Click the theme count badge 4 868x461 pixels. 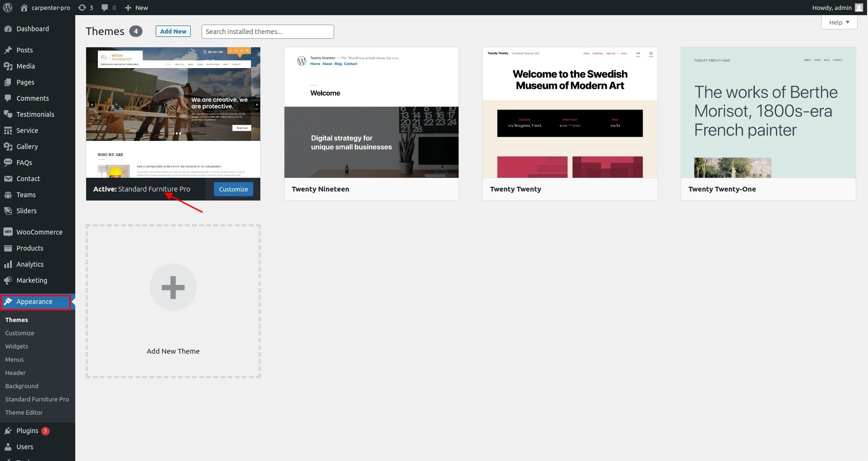coord(136,31)
